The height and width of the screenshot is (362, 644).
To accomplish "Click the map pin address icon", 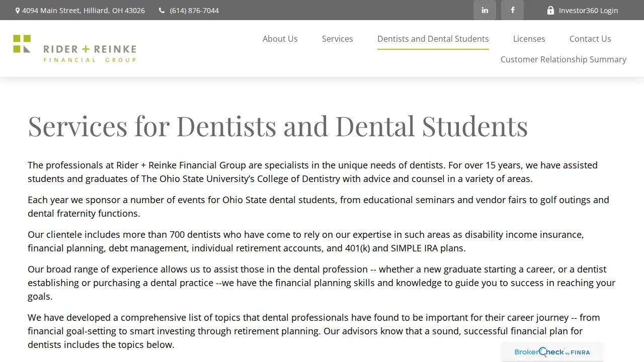I will tap(18, 11).
